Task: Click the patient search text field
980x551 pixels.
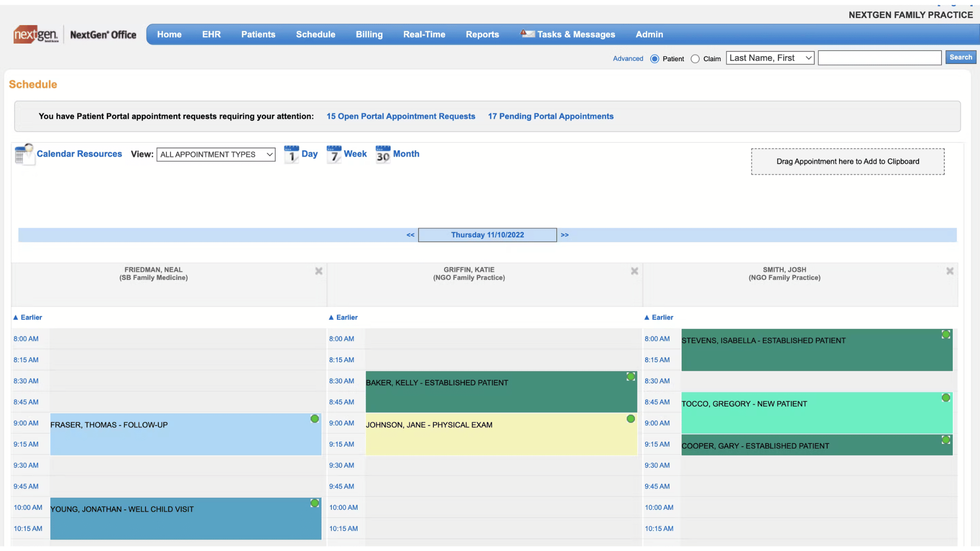Action: point(879,58)
